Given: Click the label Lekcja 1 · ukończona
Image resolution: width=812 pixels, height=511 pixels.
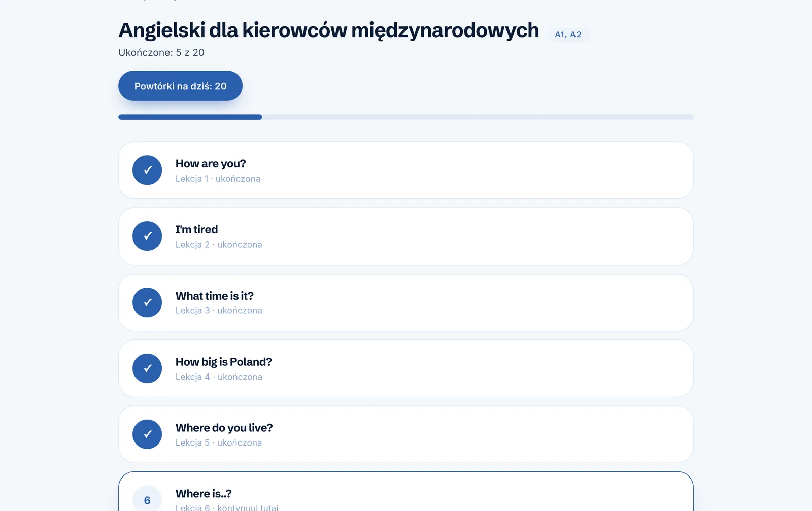Looking at the screenshot, I should click(x=218, y=179).
